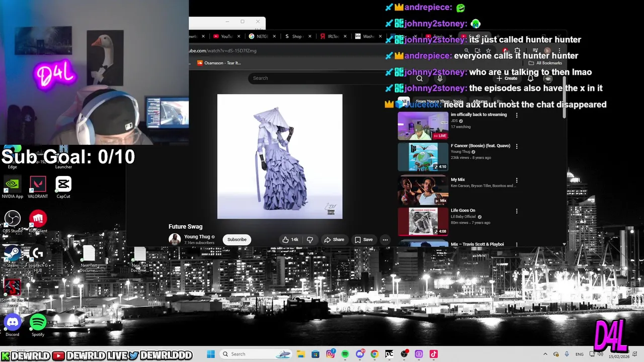The image size is (644, 362).
Task: Open OBS Studio desktop shortcut
Action: [12, 222]
